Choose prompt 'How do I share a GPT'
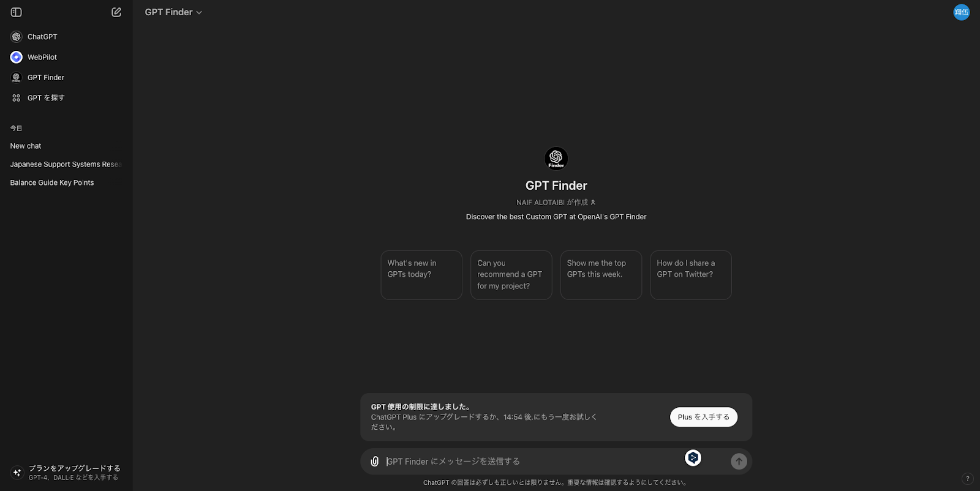 [x=691, y=275]
